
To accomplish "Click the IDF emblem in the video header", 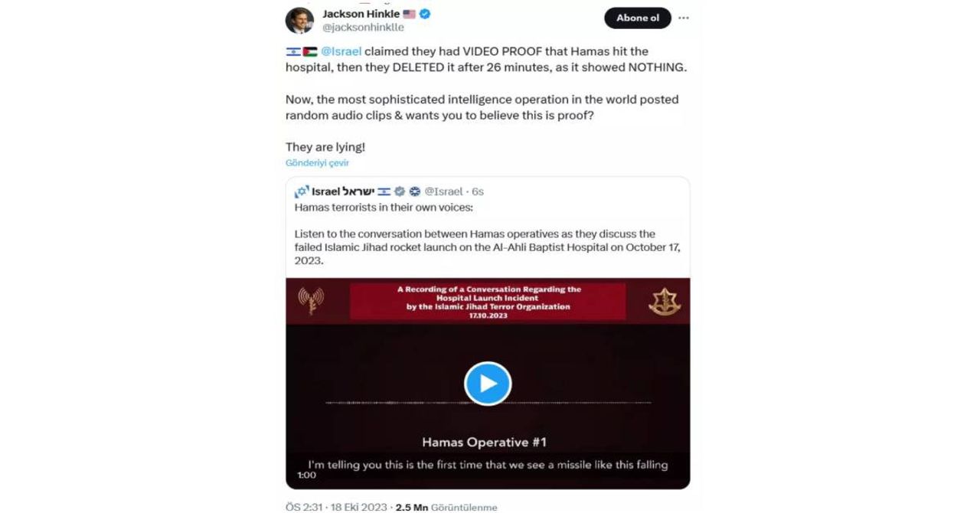I will click(665, 302).
